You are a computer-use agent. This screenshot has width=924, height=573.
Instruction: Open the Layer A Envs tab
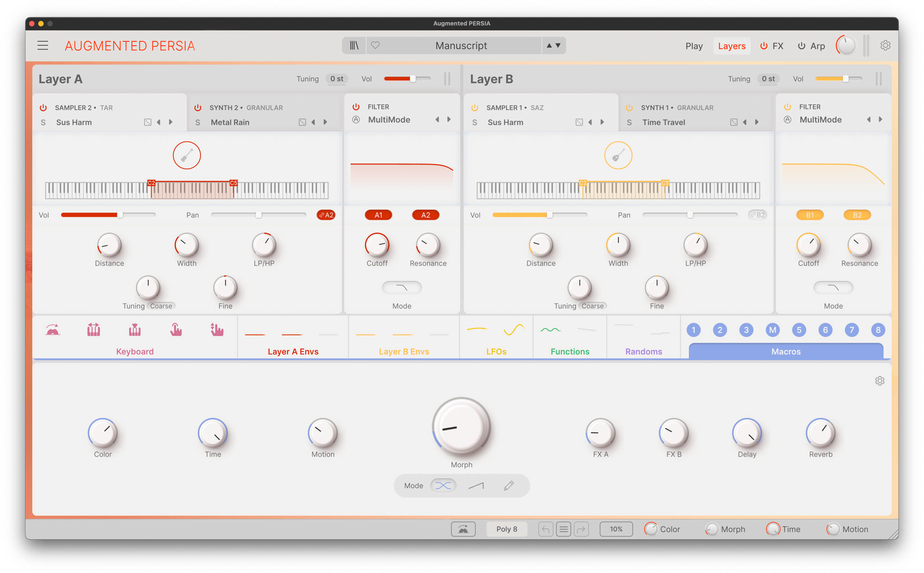[x=293, y=351]
